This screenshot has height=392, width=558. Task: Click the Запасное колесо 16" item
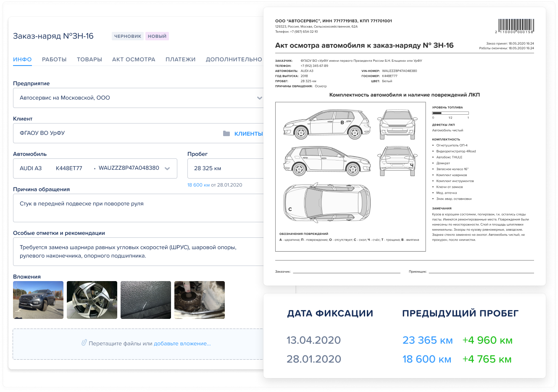click(452, 169)
